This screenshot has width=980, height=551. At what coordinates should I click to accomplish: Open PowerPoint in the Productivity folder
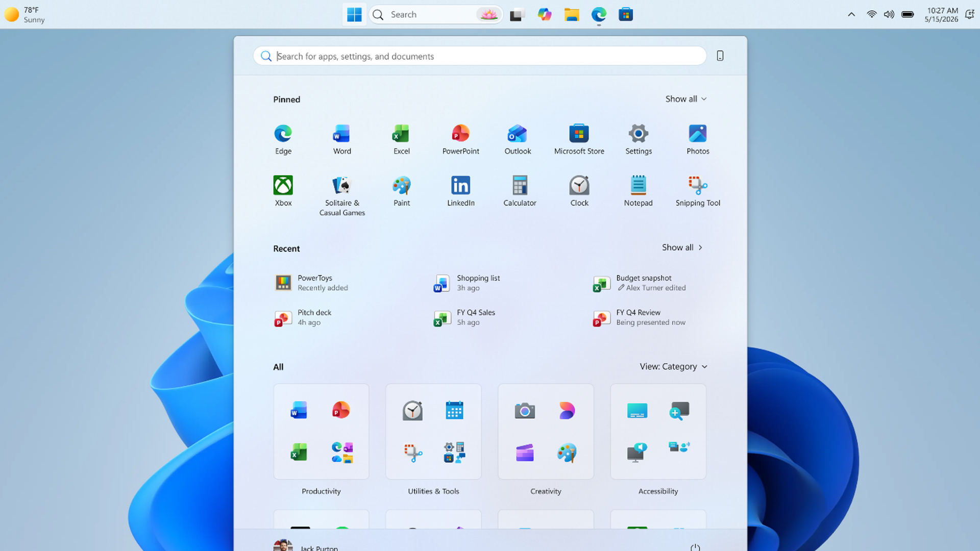point(341,410)
